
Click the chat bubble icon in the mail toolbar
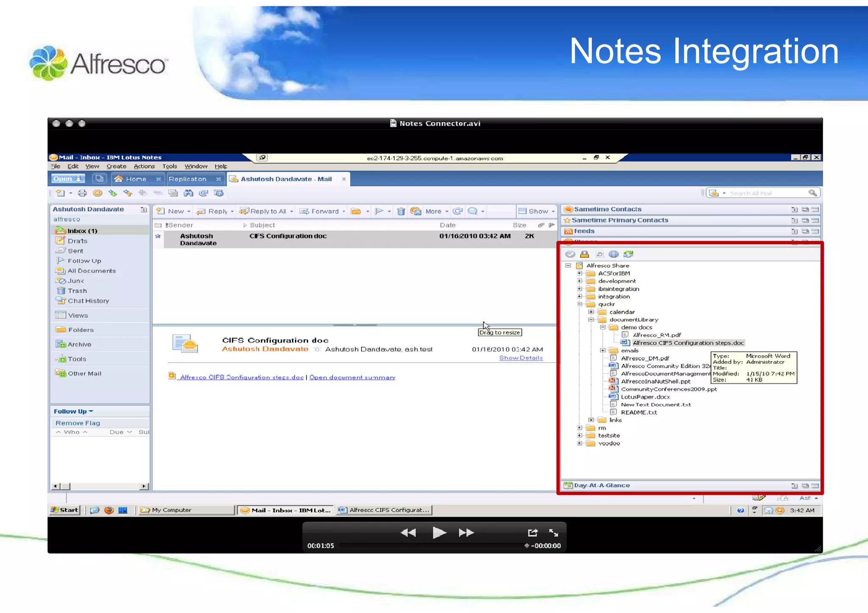473,211
